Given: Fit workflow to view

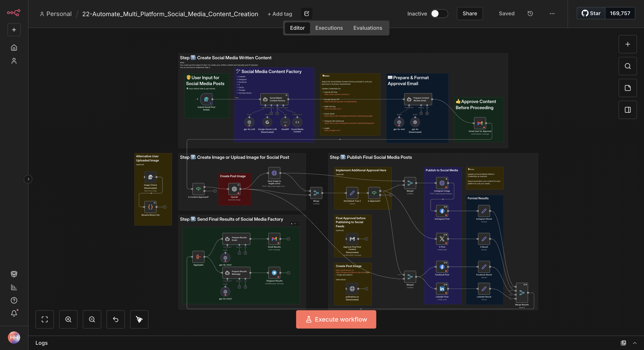Looking at the screenshot, I should 44,319.
